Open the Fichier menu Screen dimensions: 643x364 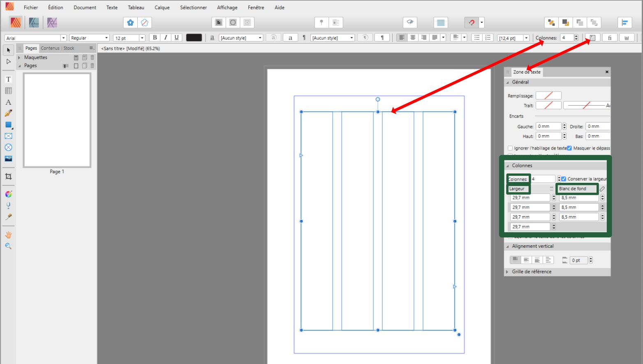pyautogui.click(x=31, y=7)
